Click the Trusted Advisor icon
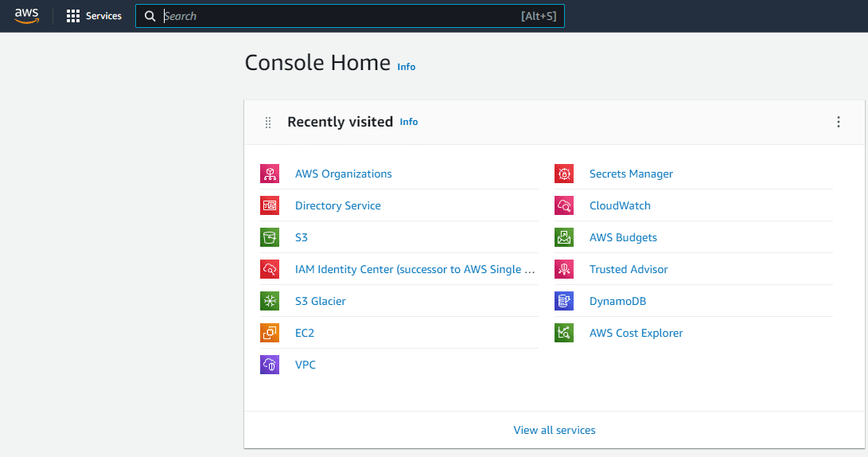Image resolution: width=868 pixels, height=457 pixels. point(564,269)
